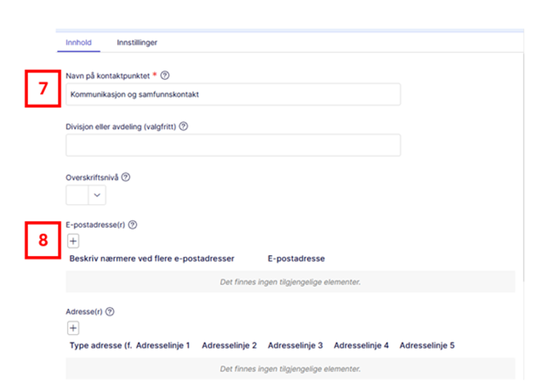
Task: Focus the Divisjon eller avdeling input field
Action: pos(233,145)
